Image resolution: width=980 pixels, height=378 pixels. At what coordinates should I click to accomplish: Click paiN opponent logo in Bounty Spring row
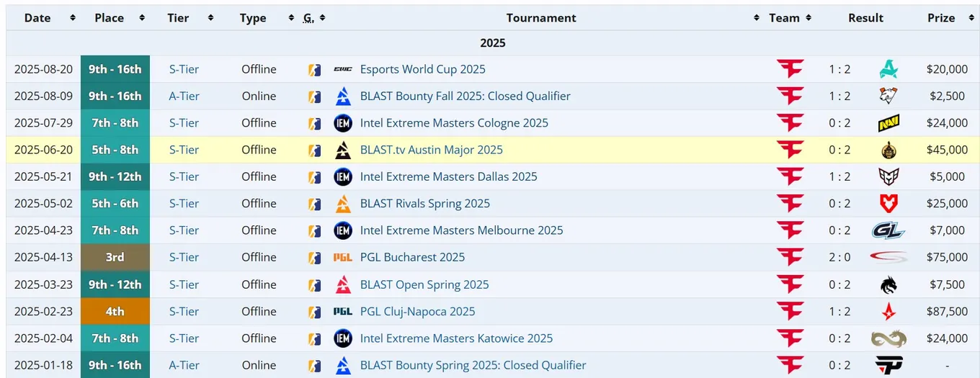click(888, 365)
